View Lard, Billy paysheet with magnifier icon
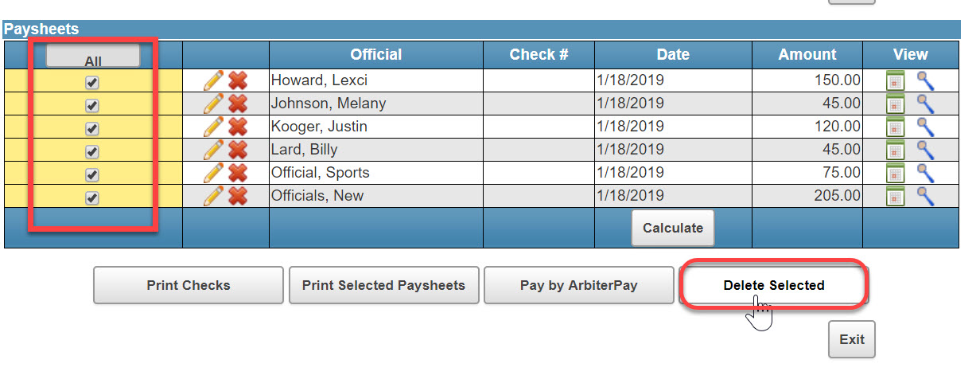 tap(925, 150)
